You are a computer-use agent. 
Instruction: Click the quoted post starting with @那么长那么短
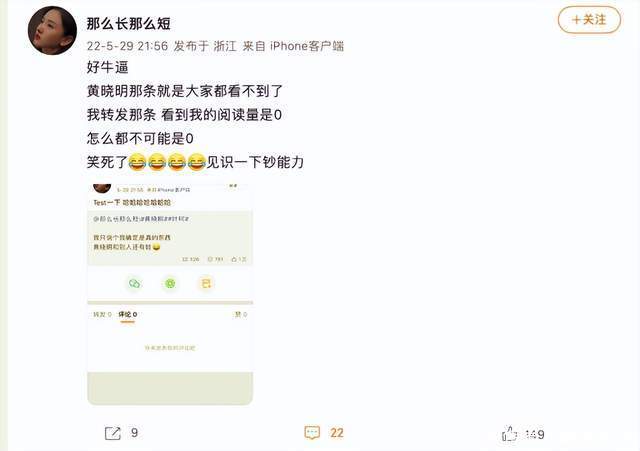coord(170,238)
